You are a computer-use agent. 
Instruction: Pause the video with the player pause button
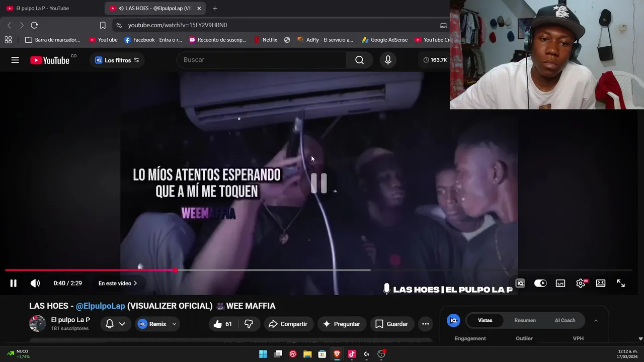[14, 283]
